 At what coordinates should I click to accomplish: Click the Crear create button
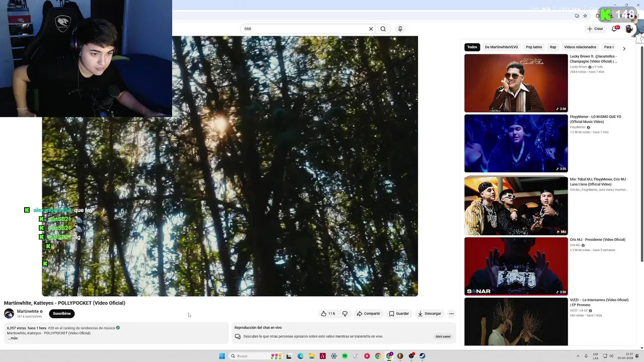[595, 29]
